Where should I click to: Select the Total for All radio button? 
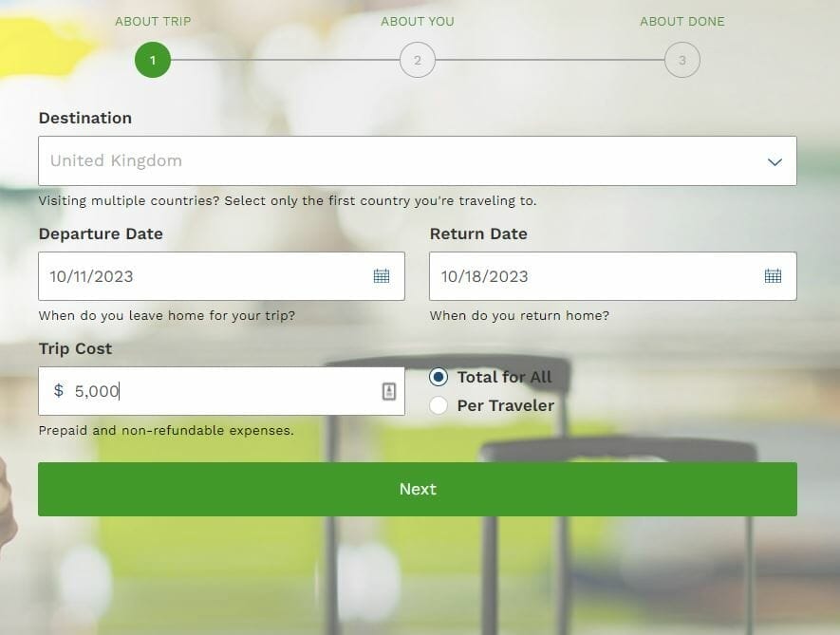tap(439, 377)
